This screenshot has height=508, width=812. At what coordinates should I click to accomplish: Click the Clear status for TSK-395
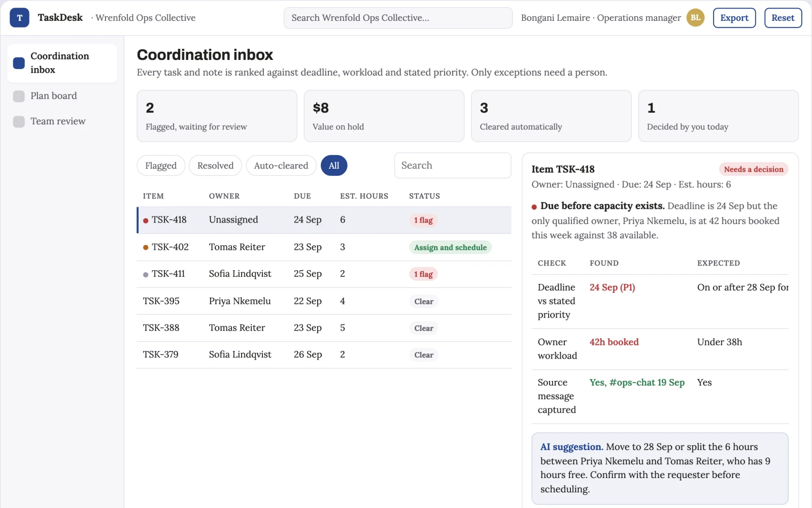point(424,301)
